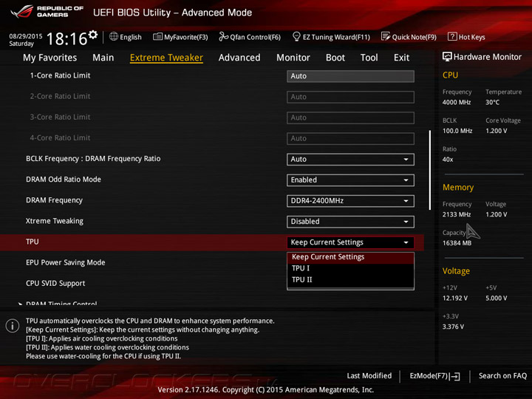Select the TPU setting row label
532x399 pixels.
[33, 242]
